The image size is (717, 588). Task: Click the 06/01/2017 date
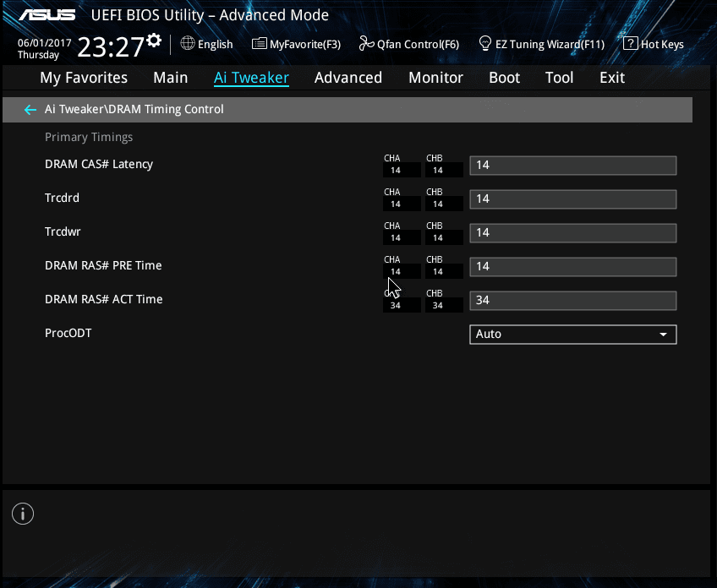44,43
